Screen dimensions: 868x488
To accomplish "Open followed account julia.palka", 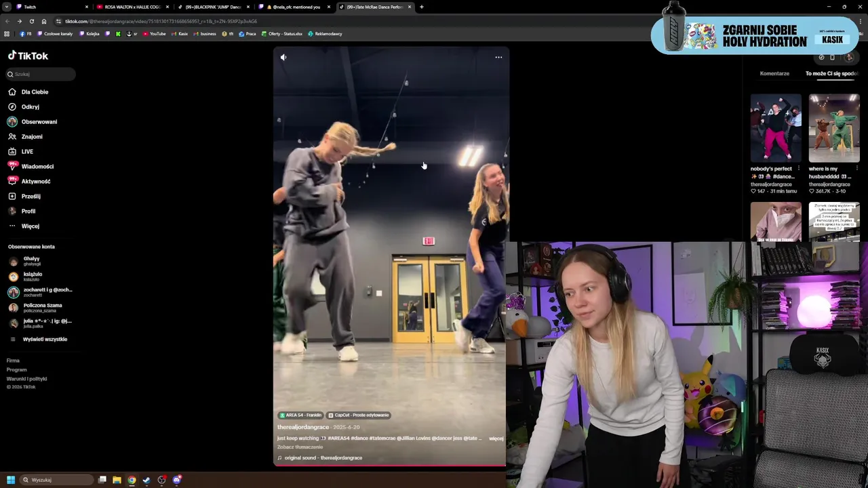I will tap(39, 323).
